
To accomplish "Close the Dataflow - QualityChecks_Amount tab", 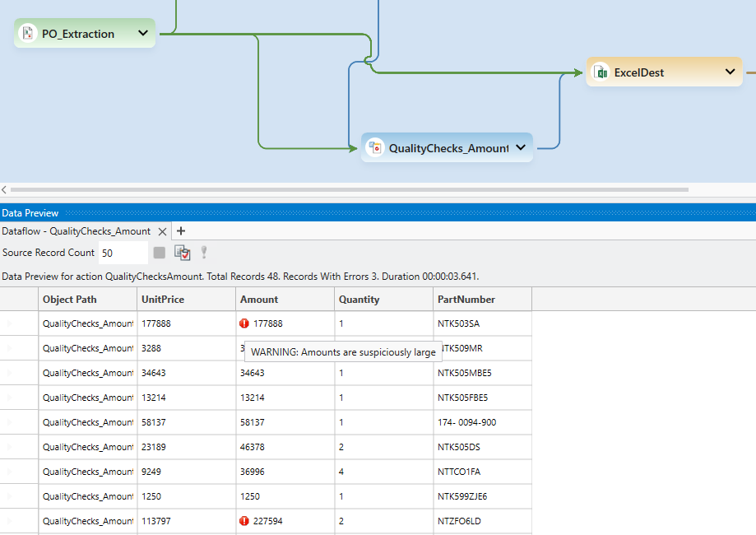I will point(163,231).
